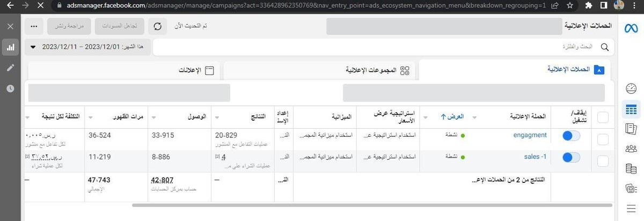
Task: Open the Audiences people icon
Action: [631, 149]
